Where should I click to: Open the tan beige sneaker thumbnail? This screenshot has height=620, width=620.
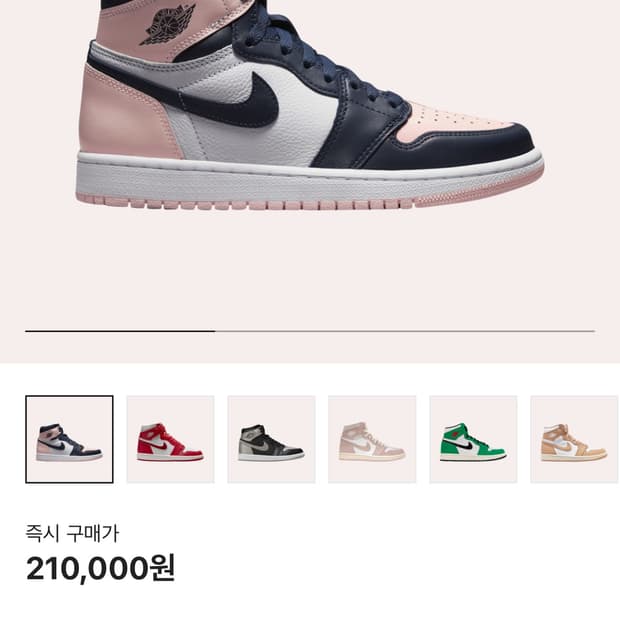(575, 439)
